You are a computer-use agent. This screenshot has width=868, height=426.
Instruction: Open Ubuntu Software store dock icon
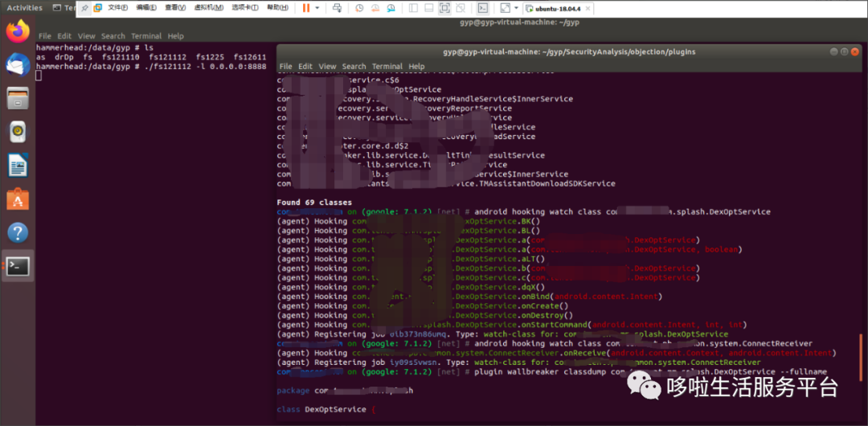[18, 199]
